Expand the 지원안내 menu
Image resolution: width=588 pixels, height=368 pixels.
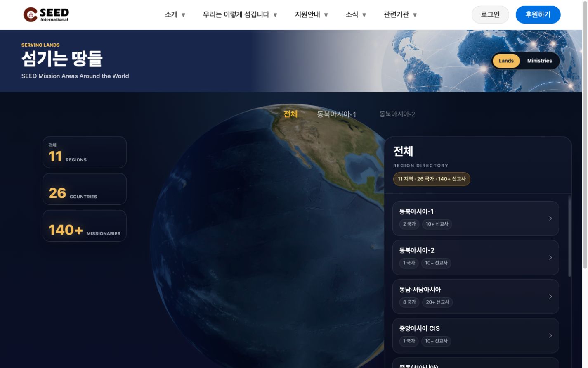tap(311, 14)
